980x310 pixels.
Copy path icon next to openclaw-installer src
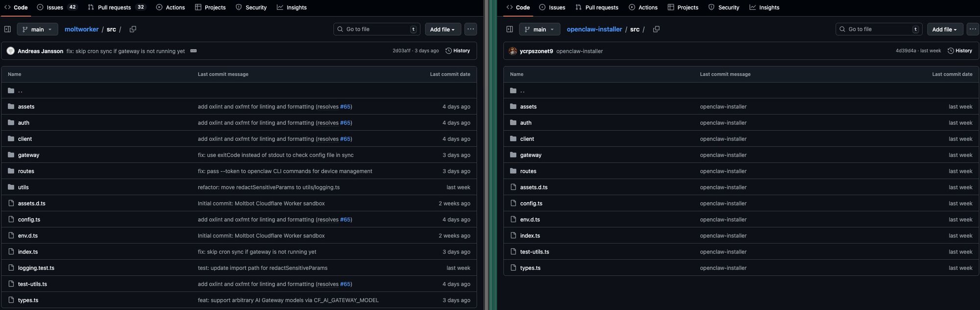656,29
